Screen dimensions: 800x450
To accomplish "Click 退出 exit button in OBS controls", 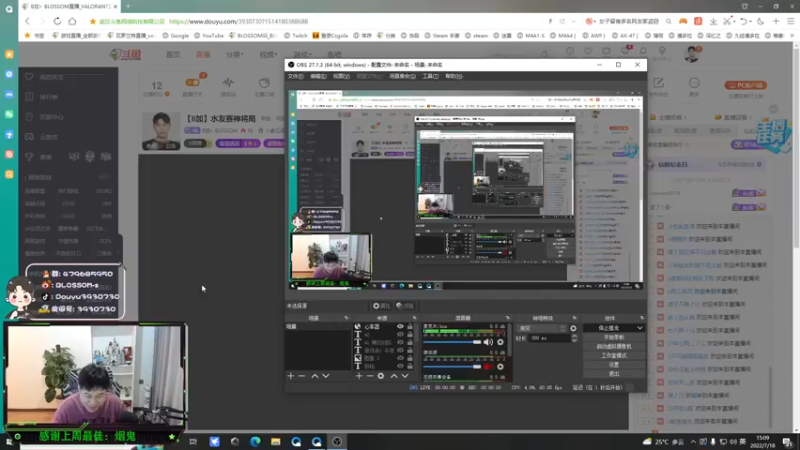I will [x=614, y=374].
